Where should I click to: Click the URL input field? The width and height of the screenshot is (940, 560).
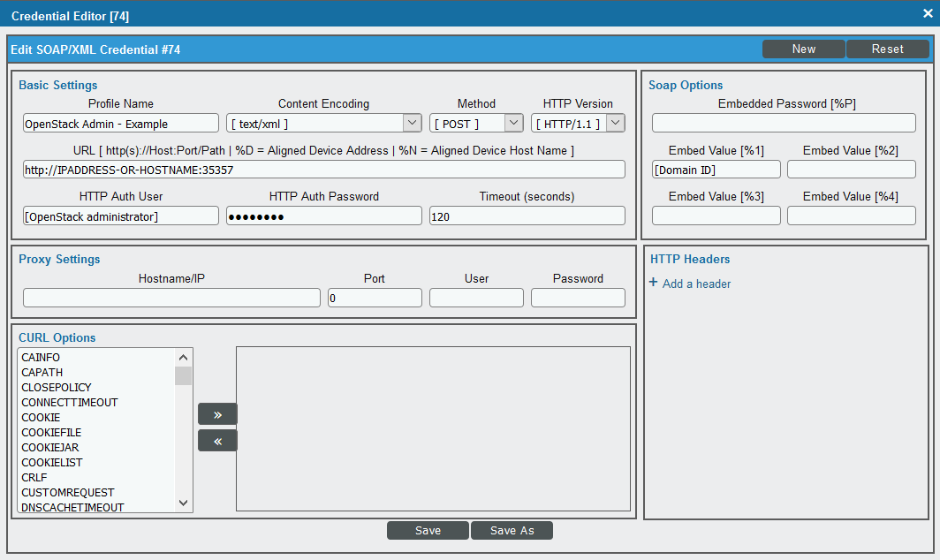[323, 169]
